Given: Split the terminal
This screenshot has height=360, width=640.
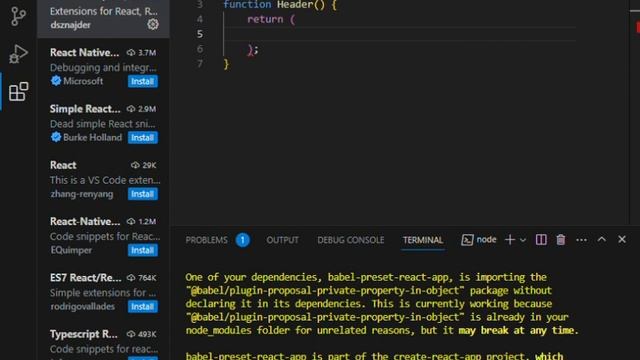Looking at the screenshot, I should coord(541,240).
